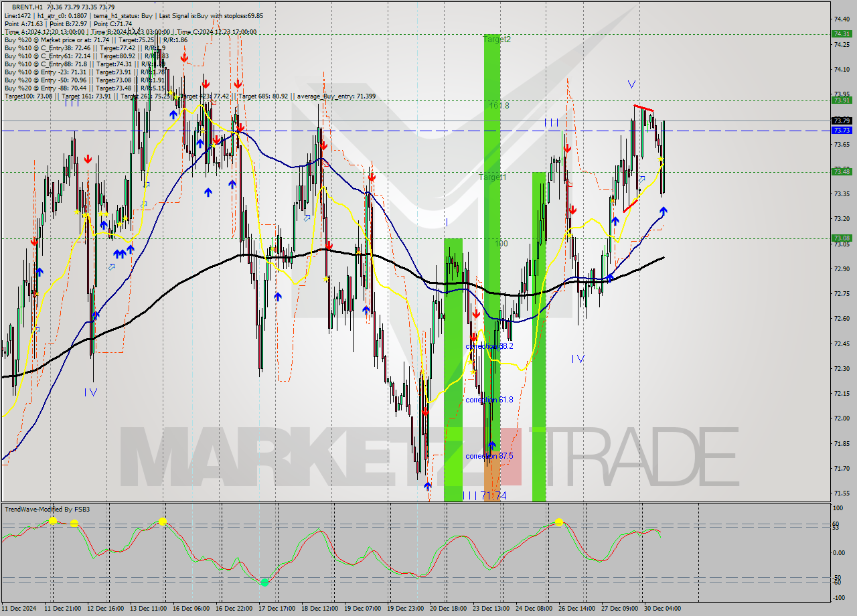Click the 26 Dec 14:00 time label
Image resolution: width=857 pixels, height=616 pixels.
point(576,609)
